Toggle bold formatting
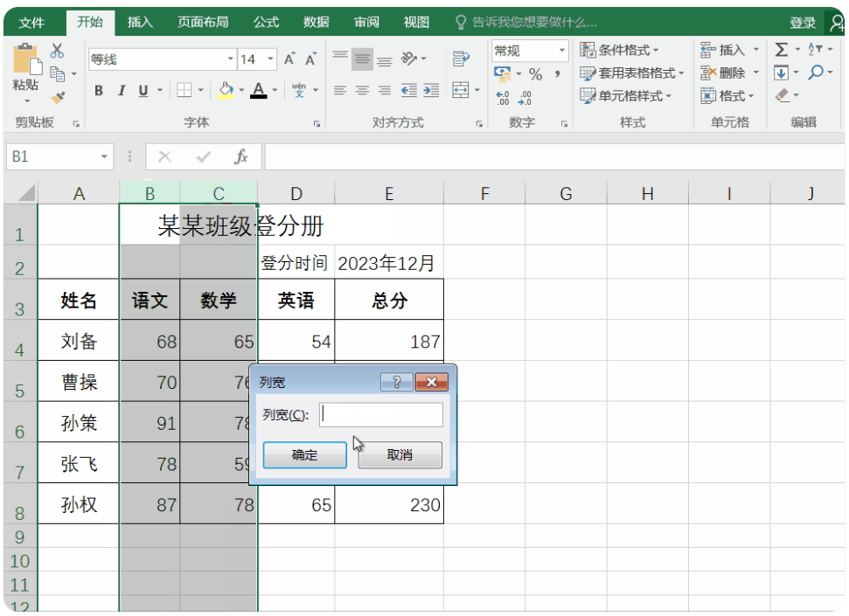 [99, 90]
